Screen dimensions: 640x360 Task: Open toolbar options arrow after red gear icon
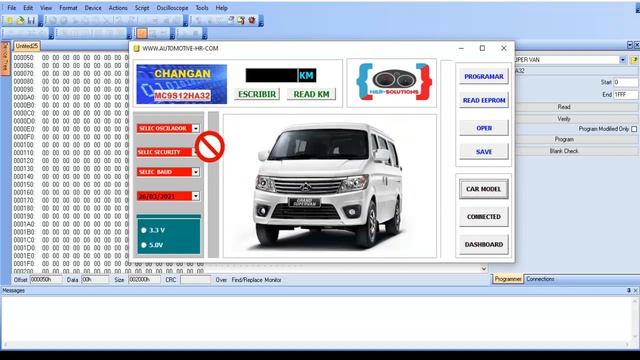click(x=261, y=20)
